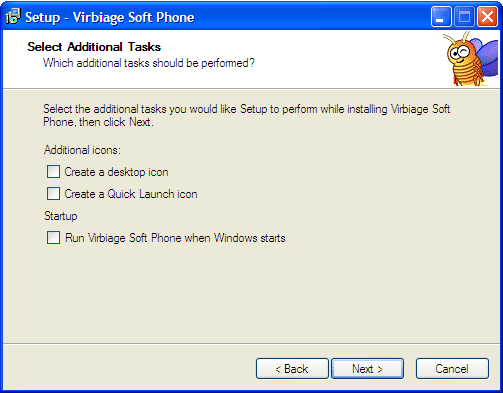Click the Startup group label
Screen dimensions: 503x393
61,216
